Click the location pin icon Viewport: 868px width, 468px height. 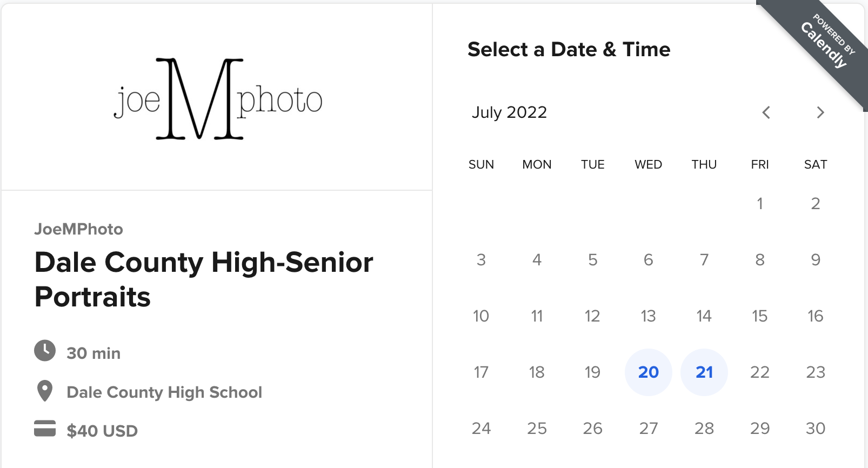[x=45, y=391]
